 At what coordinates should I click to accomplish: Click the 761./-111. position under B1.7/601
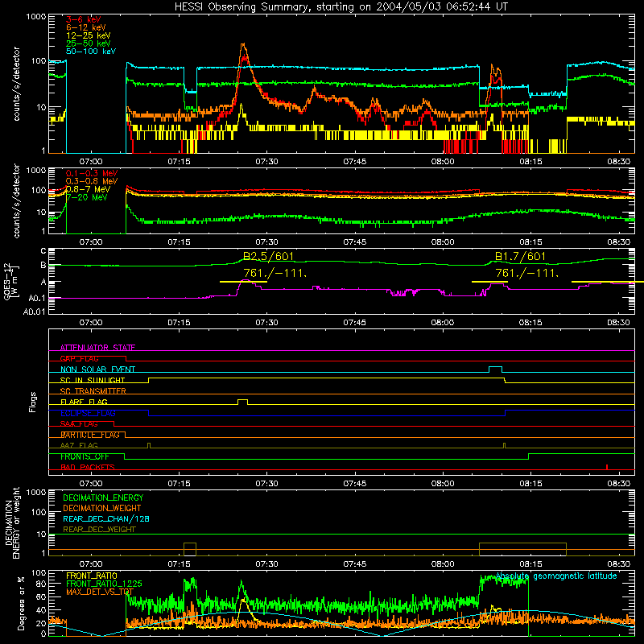[527, 273]
